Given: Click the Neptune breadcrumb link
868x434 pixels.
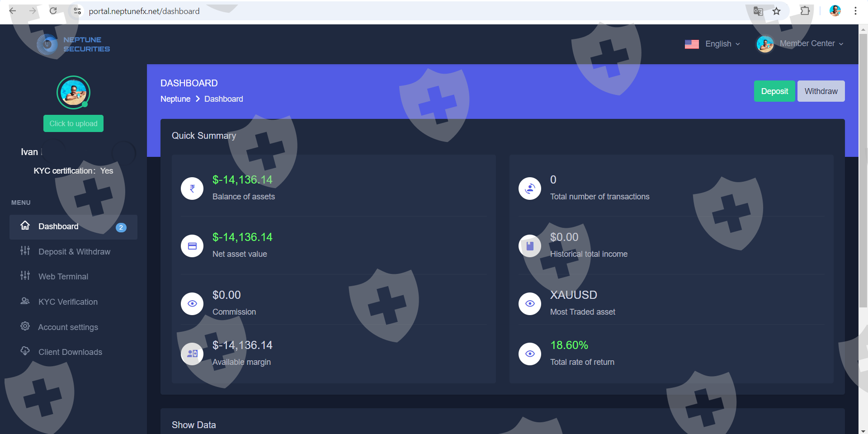Looking at the screenshot, I should pos(175,99).
